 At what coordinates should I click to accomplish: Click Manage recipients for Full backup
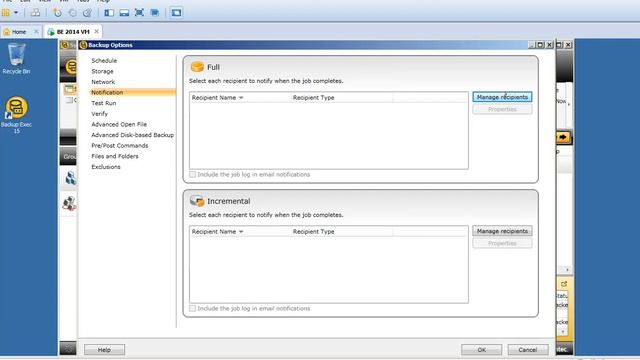(x=502, y=97)
